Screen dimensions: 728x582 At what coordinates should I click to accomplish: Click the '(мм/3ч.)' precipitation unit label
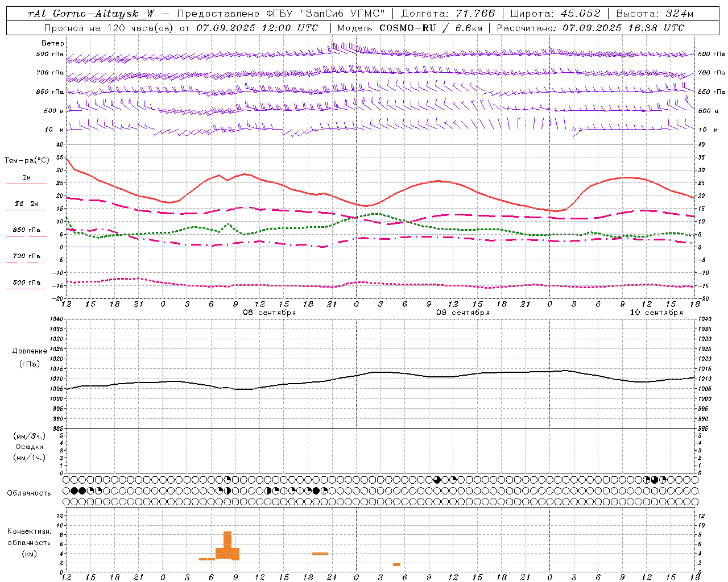pyautogui.click(x=30, y=436)
